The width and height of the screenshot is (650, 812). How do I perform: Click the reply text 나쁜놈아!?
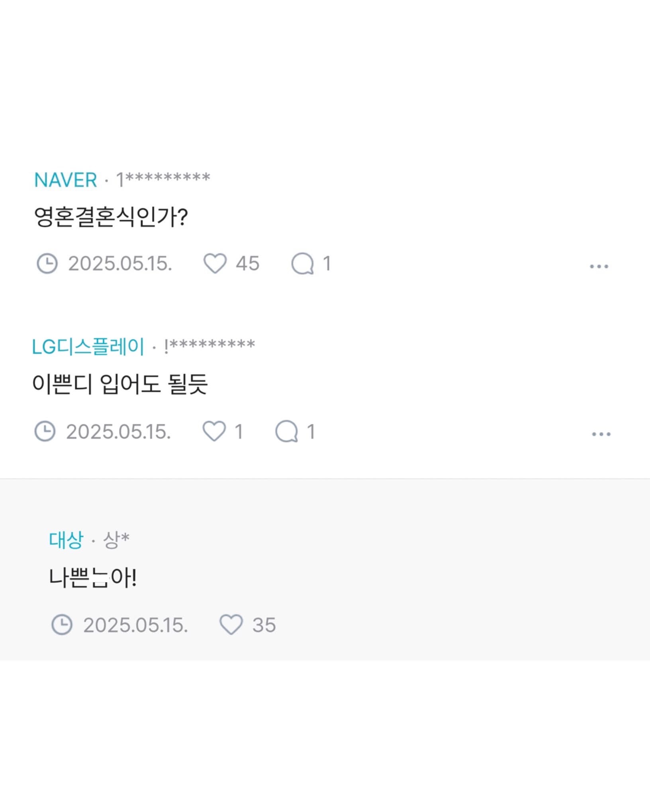point(93,578)
